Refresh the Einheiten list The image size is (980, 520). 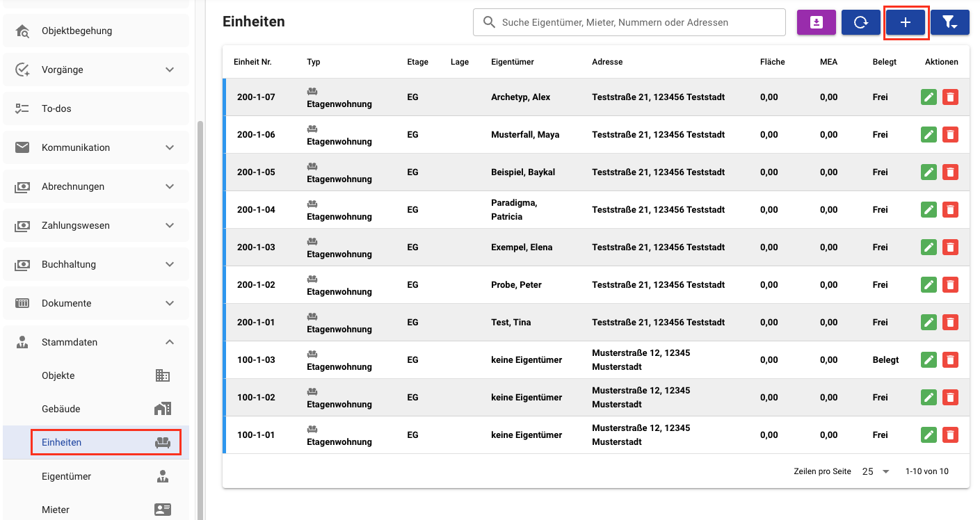861,22
